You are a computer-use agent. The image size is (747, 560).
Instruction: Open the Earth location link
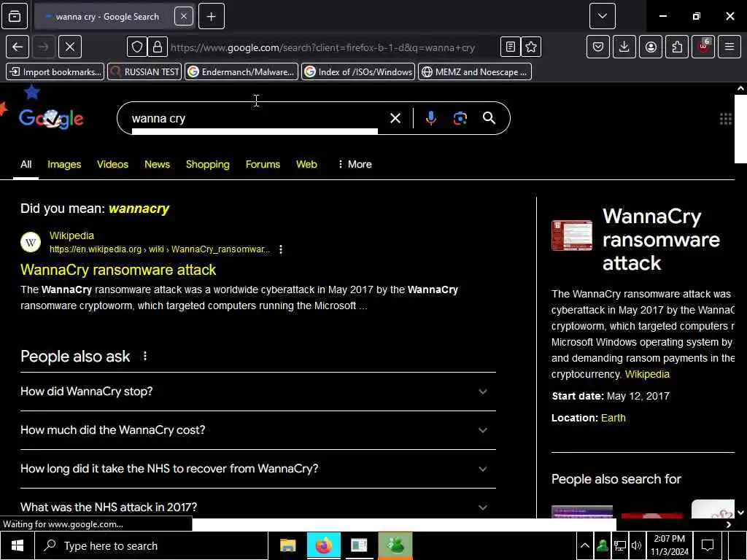pyautogui.click(x=613, y=418)
